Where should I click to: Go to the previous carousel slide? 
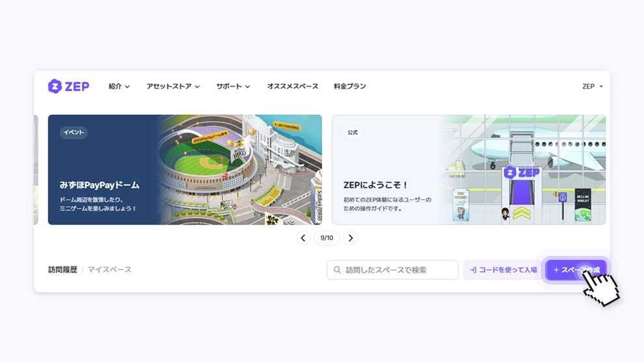[303, 238]
